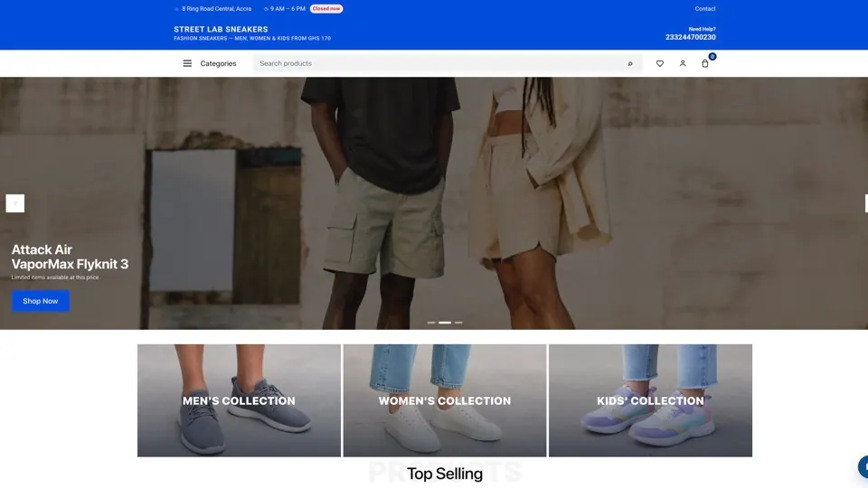
Task: Select the active middle carousel indicator
Action: click(x=445, y=323)
